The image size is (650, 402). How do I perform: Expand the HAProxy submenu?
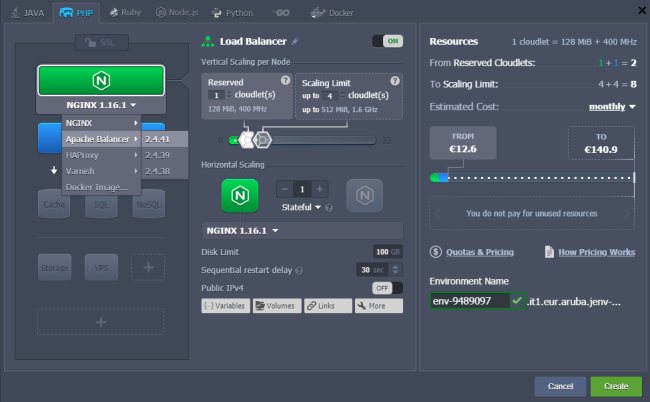[x=101, y=155]
